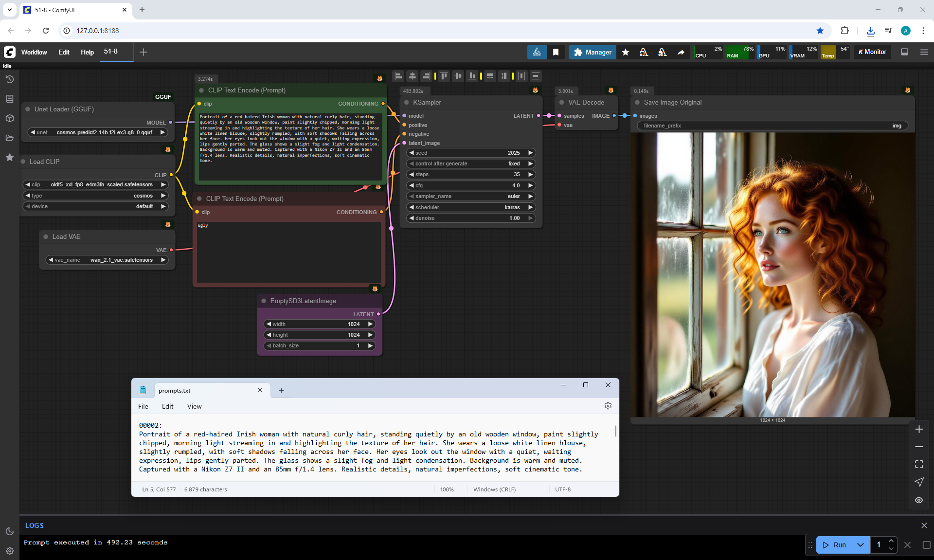Open Notepad settings gear
Viewport: 934px width, 560px height.
608,406
